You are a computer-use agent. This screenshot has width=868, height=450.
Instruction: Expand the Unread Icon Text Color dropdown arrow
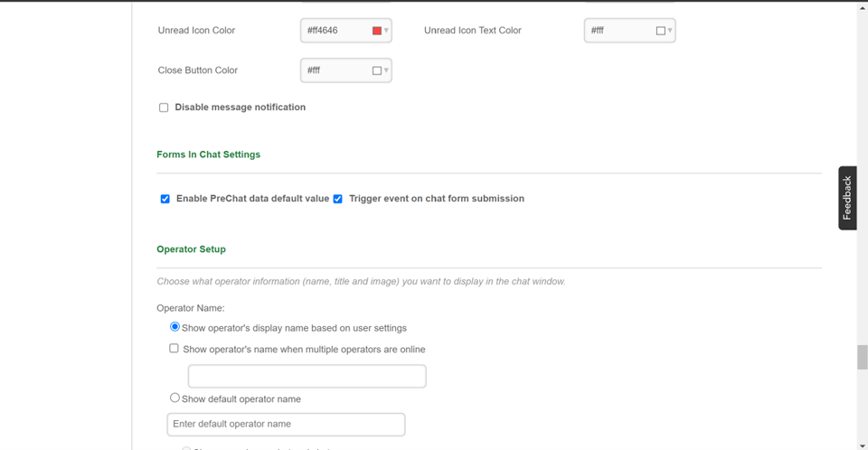(x=670, y=31)
